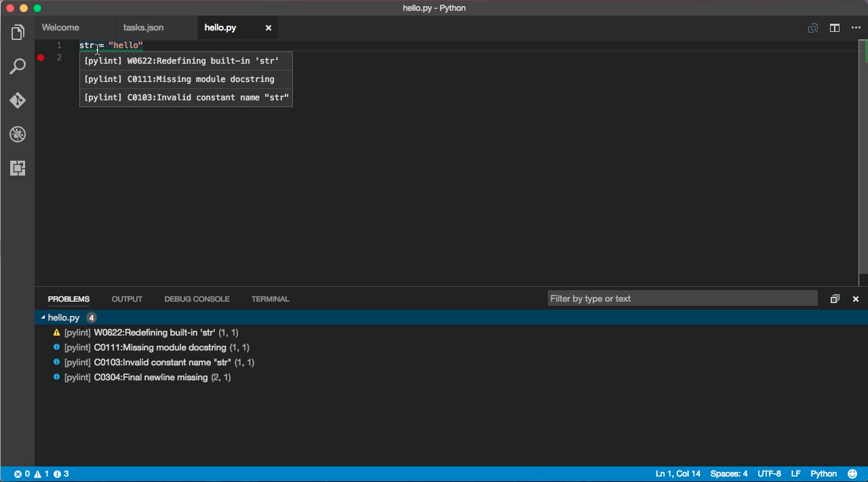The width and height of the screenshot is (868, 482).
Task: Click the errors count icon in the status bar
Action: pos(22,474)
